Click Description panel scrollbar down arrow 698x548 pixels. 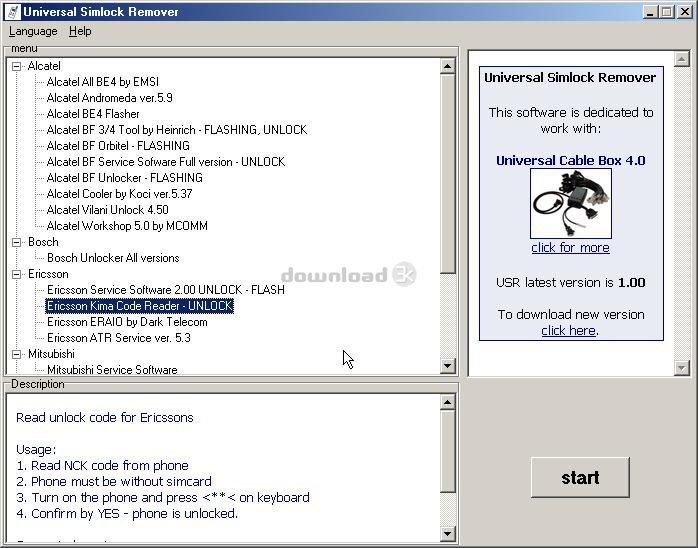(447, 533)
